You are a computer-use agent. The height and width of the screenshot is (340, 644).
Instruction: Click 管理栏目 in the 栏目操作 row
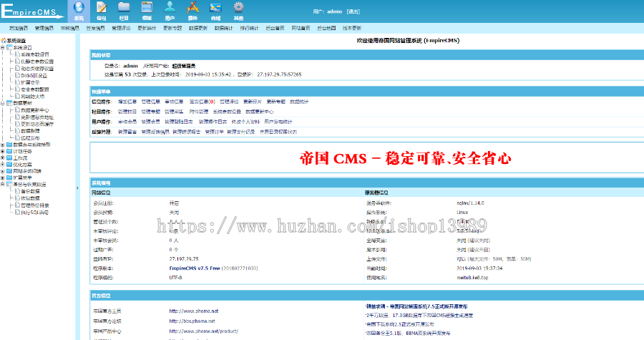pyautogui.click(x=127, y=112)
